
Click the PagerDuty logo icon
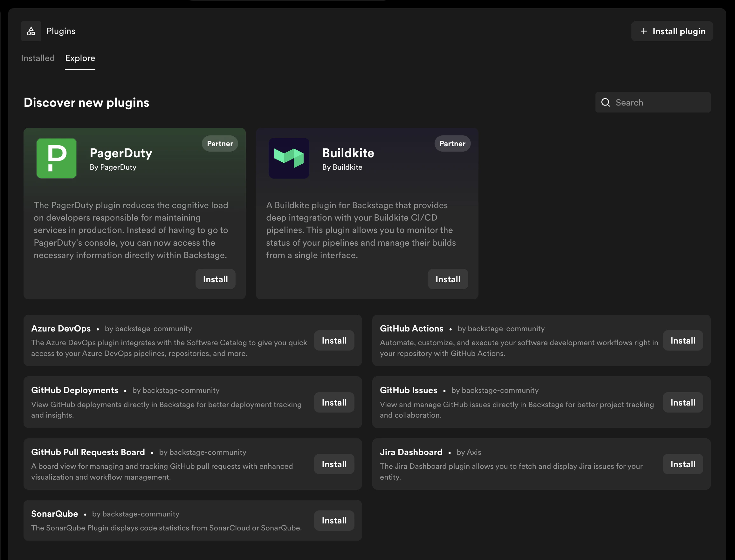click(56, 158)
